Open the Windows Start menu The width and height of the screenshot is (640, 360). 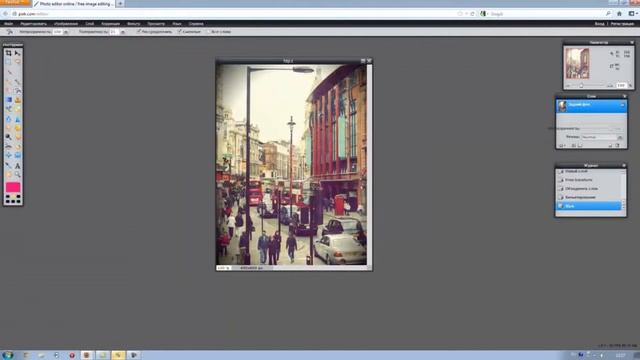[x=8, y=355]
